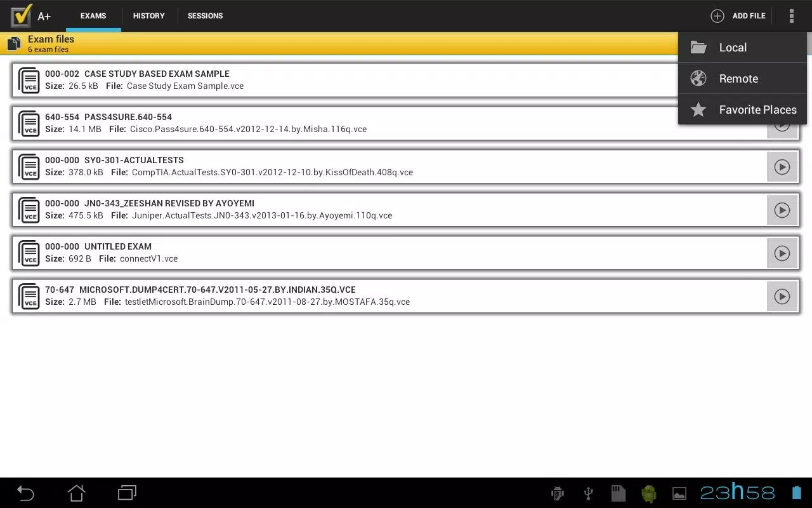812x508 pixels.
Task: Tap the Android back navigation button
Action: click(25, 493)
